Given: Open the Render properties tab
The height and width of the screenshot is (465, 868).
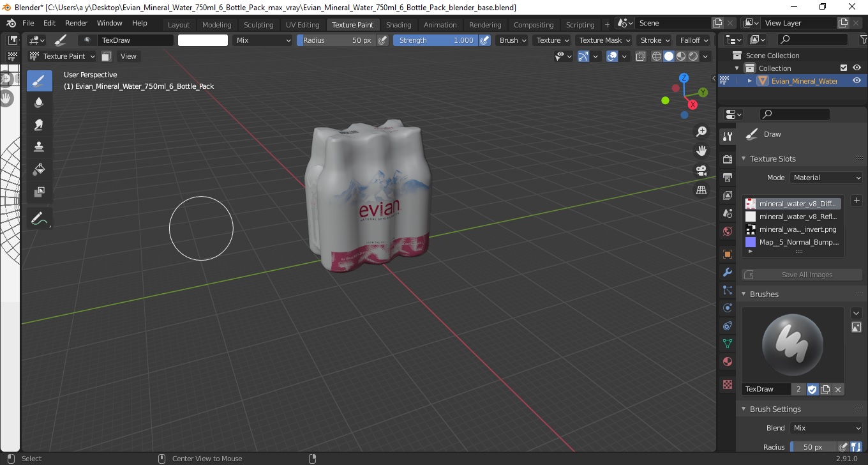Looking at the screenshot, I should coord(727,159).
